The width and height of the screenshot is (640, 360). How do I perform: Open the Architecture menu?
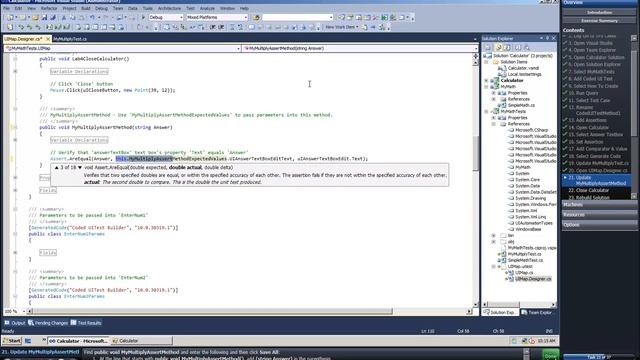169,8
